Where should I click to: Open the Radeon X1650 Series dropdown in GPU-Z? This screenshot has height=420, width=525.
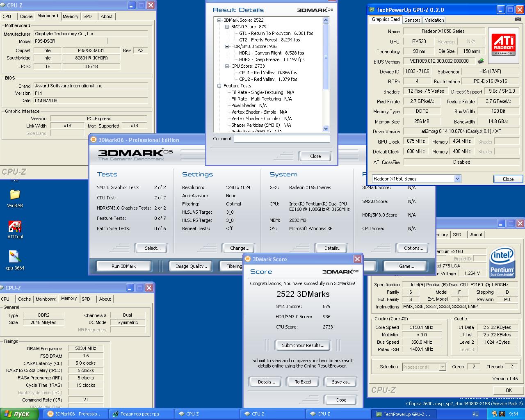458,178
